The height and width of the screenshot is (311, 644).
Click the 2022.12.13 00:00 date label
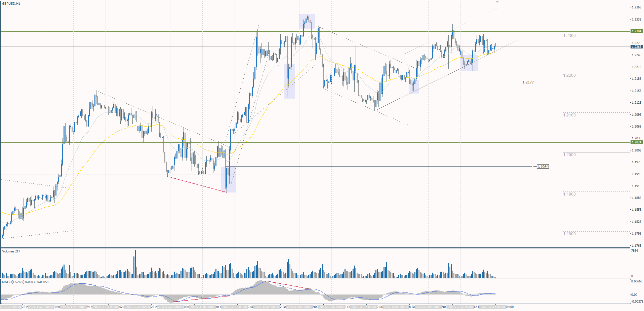(493, 307)
